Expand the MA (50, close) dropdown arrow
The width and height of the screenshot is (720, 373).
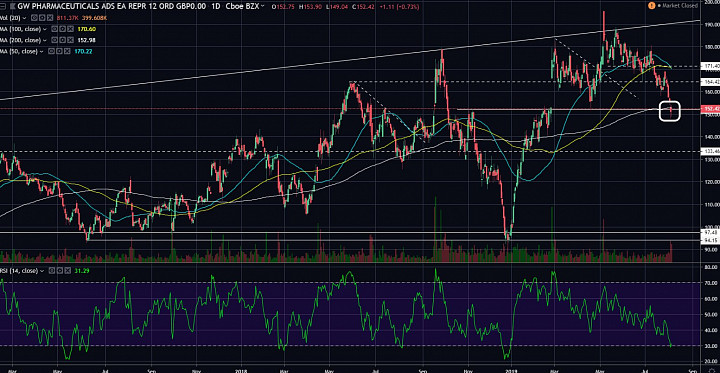click(41, 51)
